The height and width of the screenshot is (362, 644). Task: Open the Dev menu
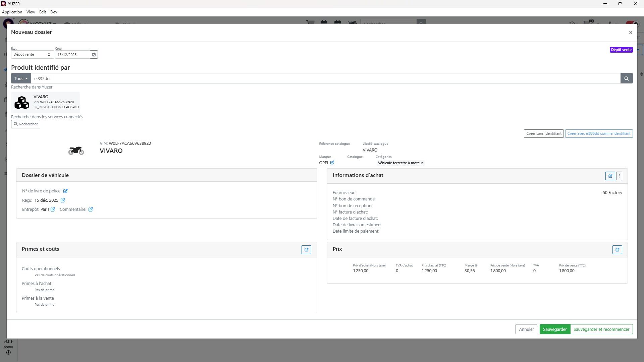coord(54,12)
